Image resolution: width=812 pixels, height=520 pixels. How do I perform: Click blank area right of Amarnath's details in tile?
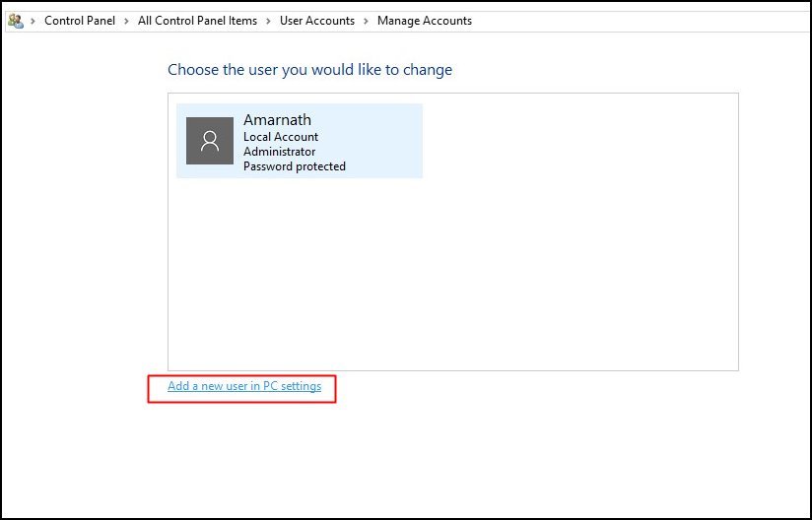click(x=383, y=141)
